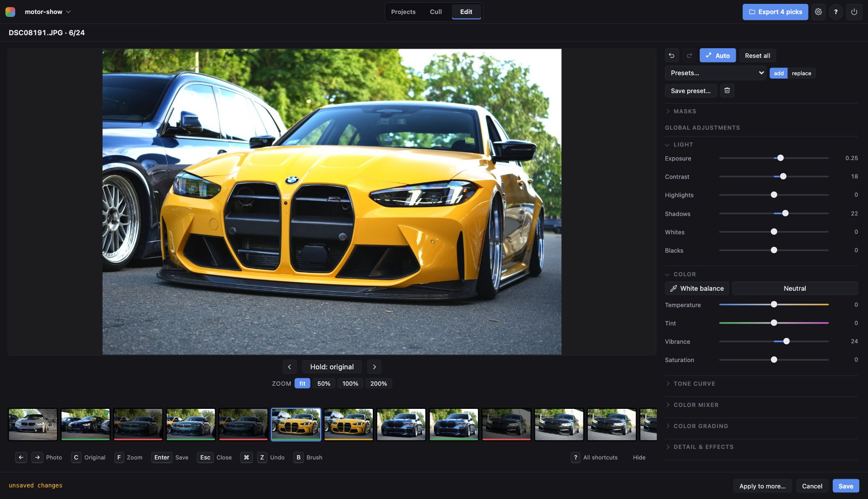The image size is (868, 499).
Task: Open the Presets dropdown
Action: (716, 73)
